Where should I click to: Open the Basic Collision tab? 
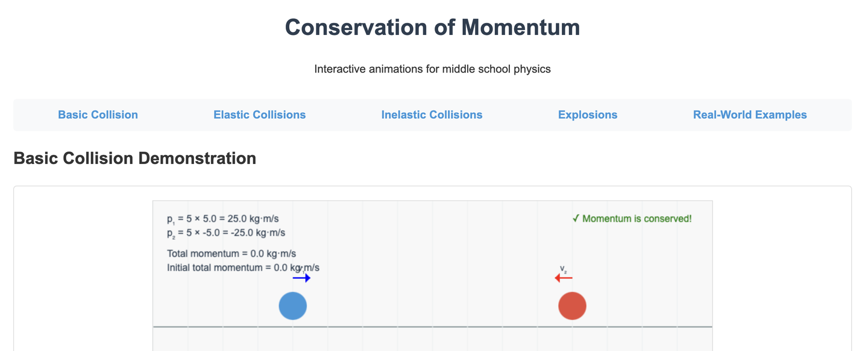[x=98, y=115]
